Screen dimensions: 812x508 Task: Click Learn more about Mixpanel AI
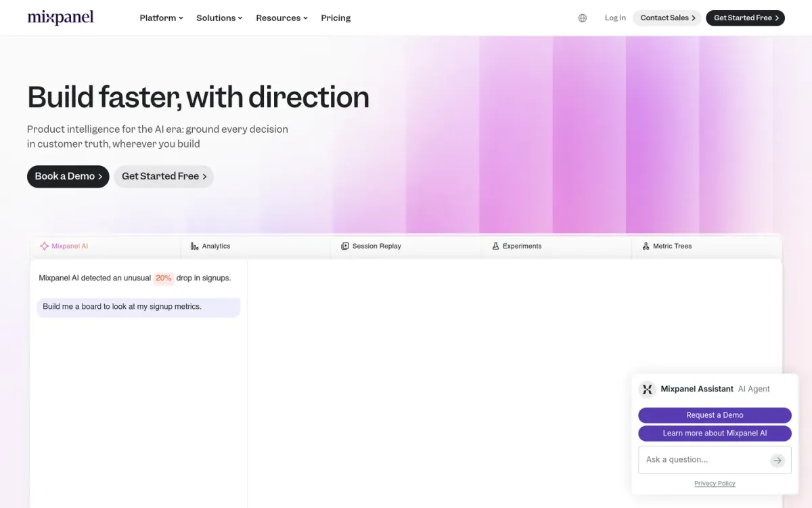[715, 433]
